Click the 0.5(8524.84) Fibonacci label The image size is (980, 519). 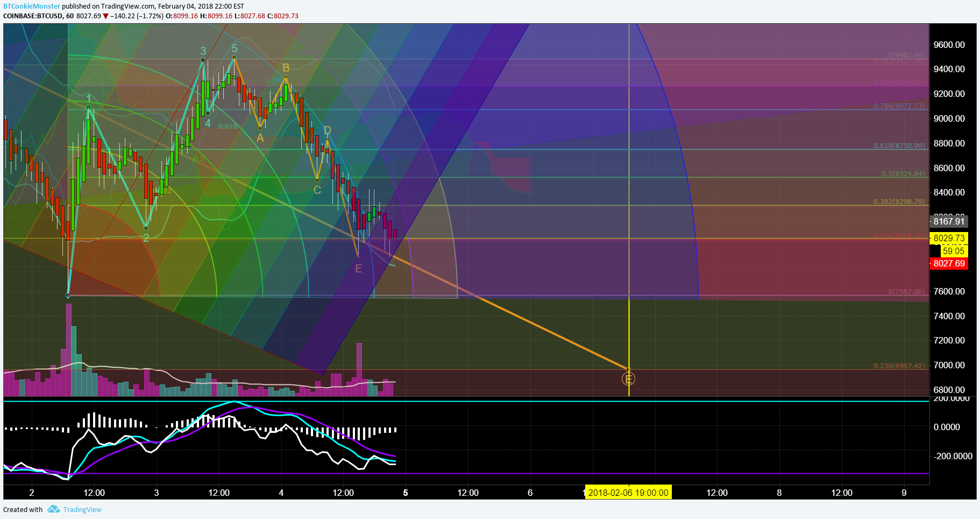click(x=904, y=173)
